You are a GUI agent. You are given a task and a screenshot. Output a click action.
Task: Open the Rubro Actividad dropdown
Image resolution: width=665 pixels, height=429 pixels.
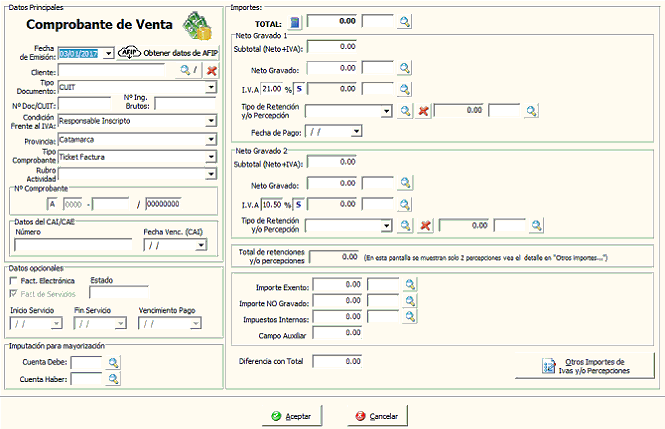pos(210,174)
